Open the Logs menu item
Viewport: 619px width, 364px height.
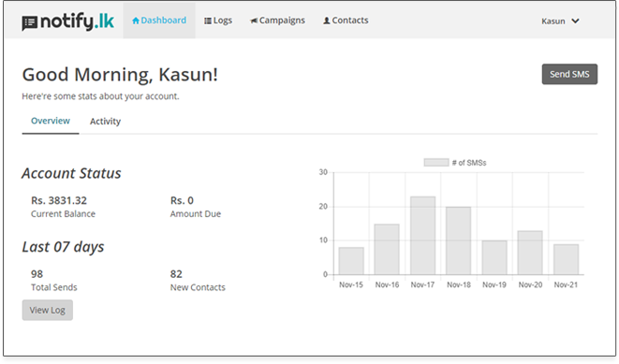[x=218, y=21]
